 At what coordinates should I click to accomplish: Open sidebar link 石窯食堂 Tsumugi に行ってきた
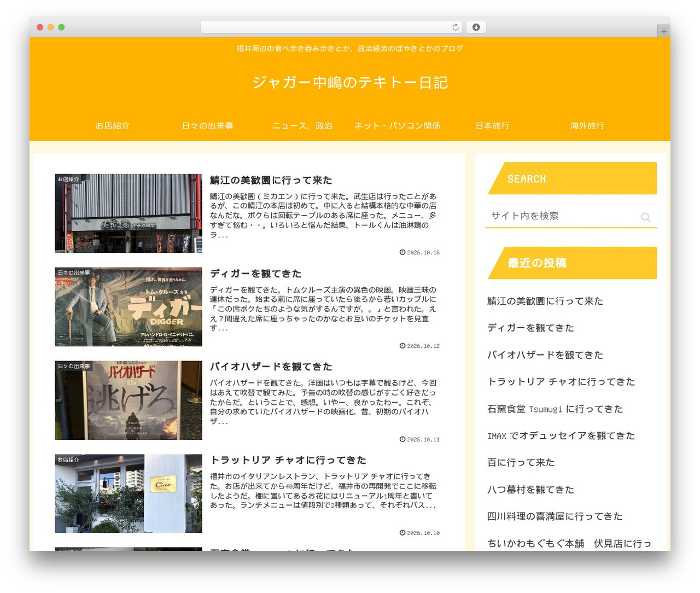(555, 409)
